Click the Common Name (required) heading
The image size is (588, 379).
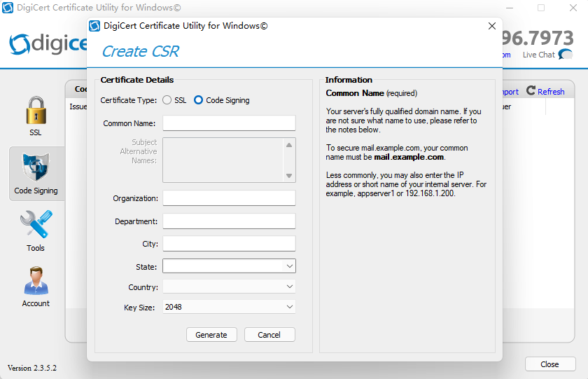371,93
